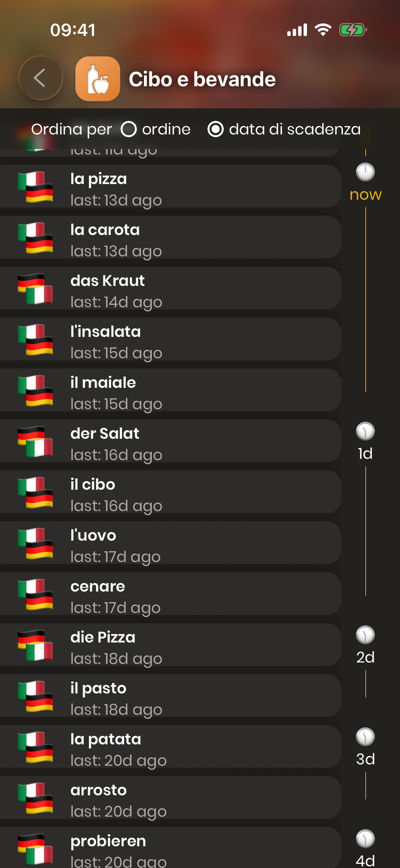Tap the flag icon next to die Pizza

pos(35,646)
